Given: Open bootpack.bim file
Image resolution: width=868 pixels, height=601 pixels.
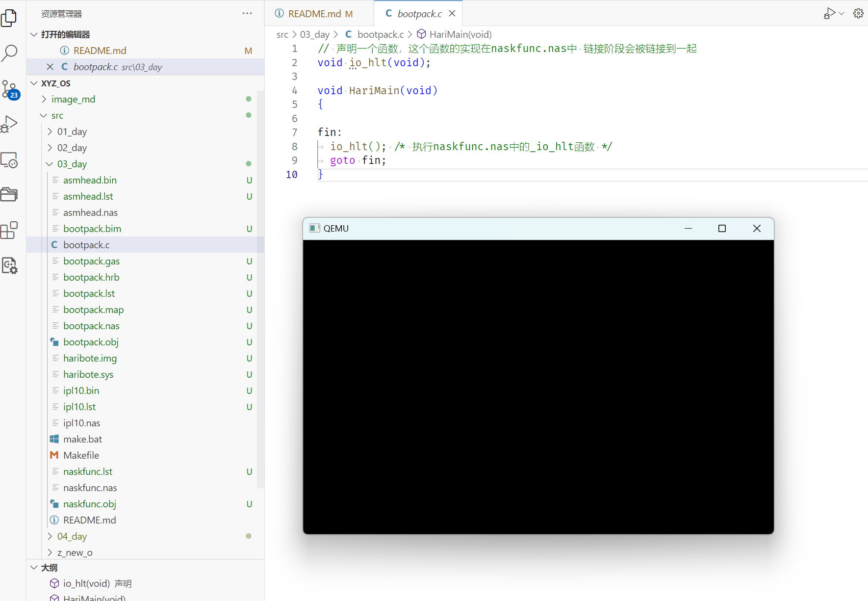Looking at the screenshot, I should point(92,229).
